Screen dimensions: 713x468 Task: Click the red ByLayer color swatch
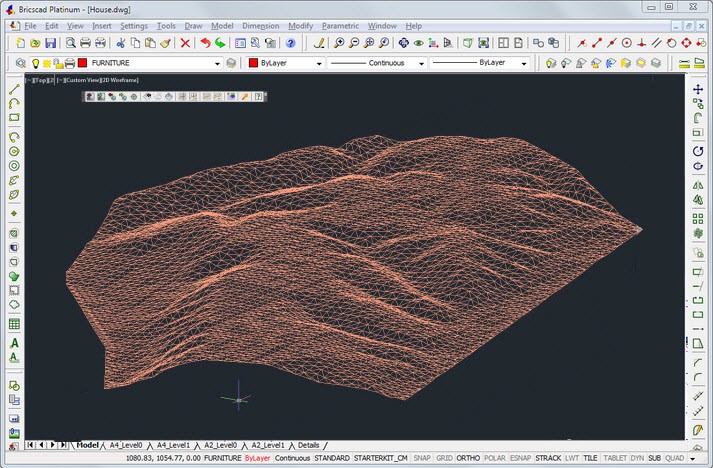pyautogui.click(x=253, y=63)
